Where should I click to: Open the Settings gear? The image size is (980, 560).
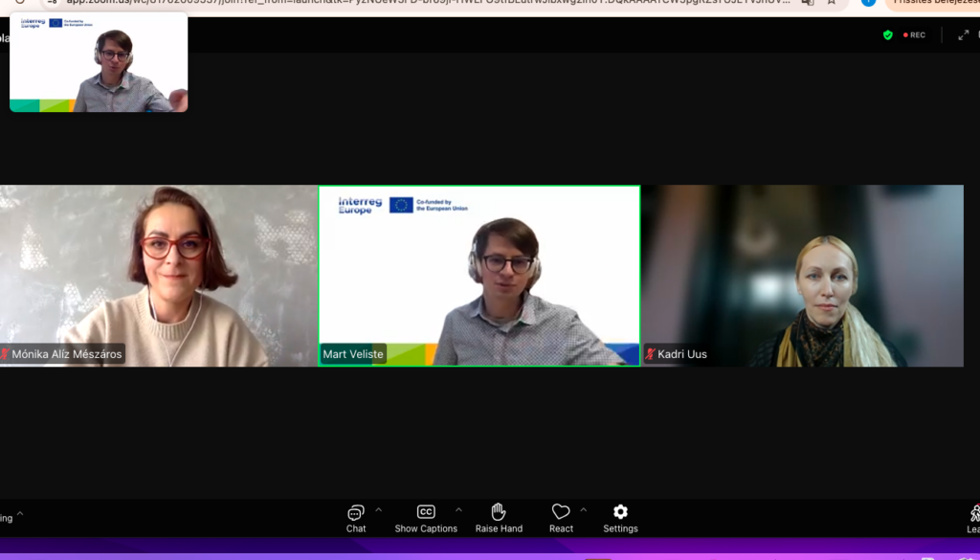[620, 519]
